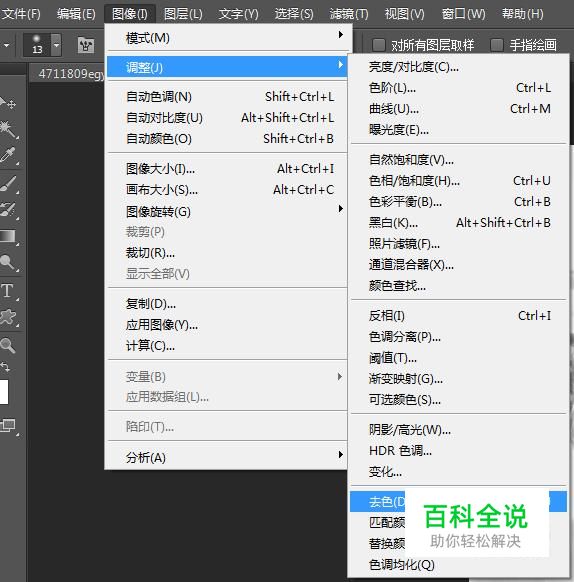Activate the Zoom magnifier tool
Screen dimensions: 574x582
click(x=7, y=345)
